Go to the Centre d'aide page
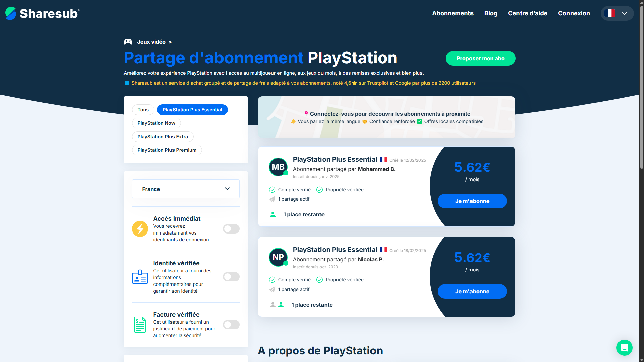This screenshot has width=644, height=362. click(x=528, y=13)
